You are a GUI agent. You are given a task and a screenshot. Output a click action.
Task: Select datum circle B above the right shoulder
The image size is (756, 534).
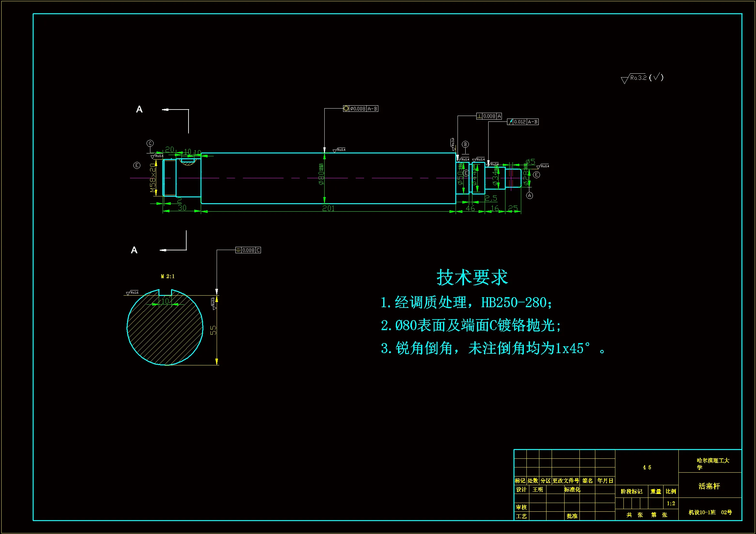465,144
